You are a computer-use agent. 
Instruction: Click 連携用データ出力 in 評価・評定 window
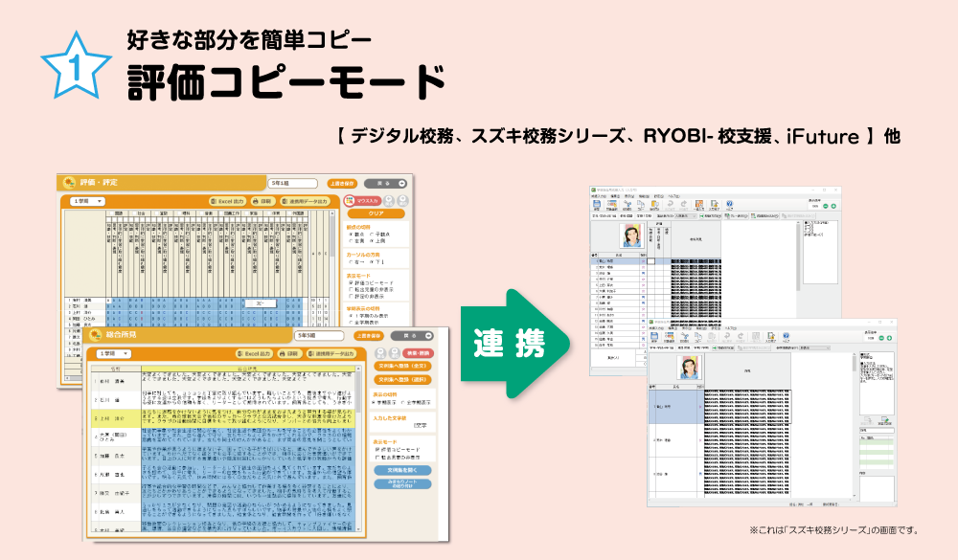click(305, 201)
